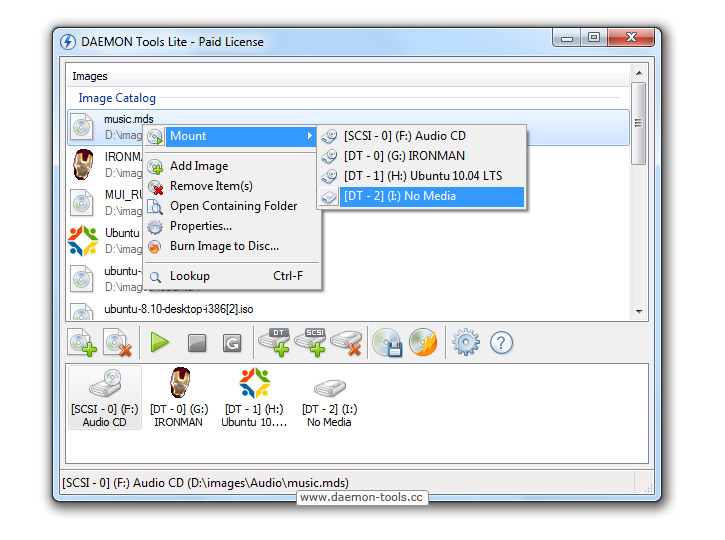Open the Mount submenu entry
725x540 pixels.
231,136
